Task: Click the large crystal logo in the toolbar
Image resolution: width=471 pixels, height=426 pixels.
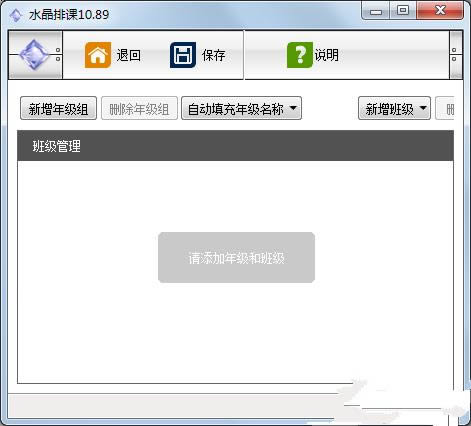Action: pyautogui.click(x=34, y=55)
